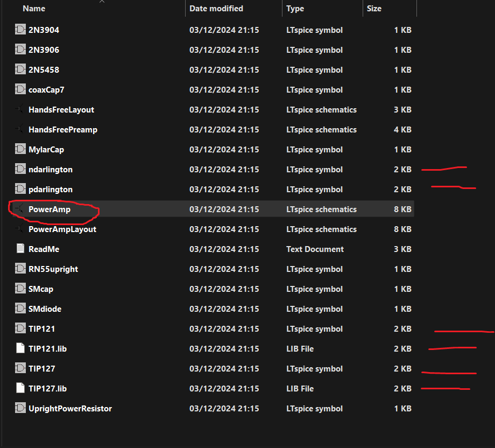Image resolution: width=495 pixels, height=448 pixels.
Task: Select the RN55upright file name
Action: 53,269
